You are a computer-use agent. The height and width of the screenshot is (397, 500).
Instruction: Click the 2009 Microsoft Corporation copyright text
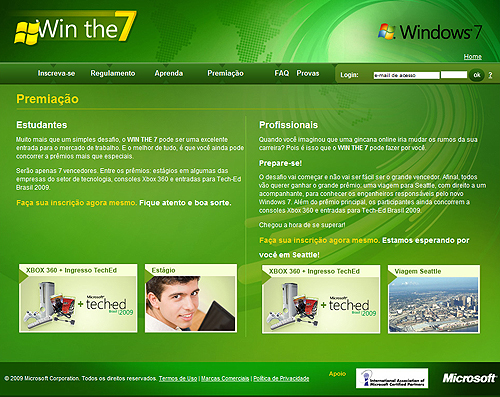tap(81, 379)
